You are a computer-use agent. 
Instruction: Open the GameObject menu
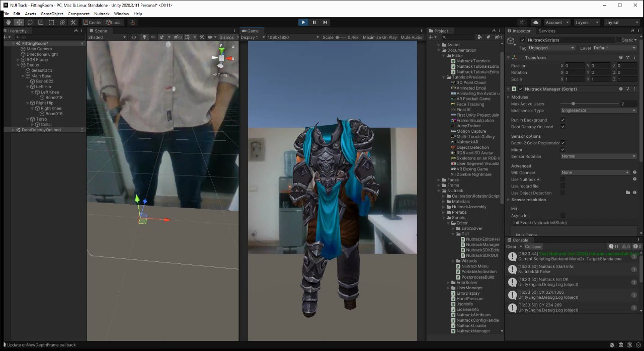point(52,14)
